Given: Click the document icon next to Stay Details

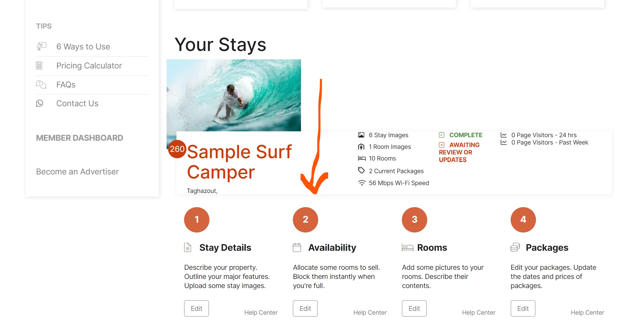Looking at the screenshot, I should point(188,247).
